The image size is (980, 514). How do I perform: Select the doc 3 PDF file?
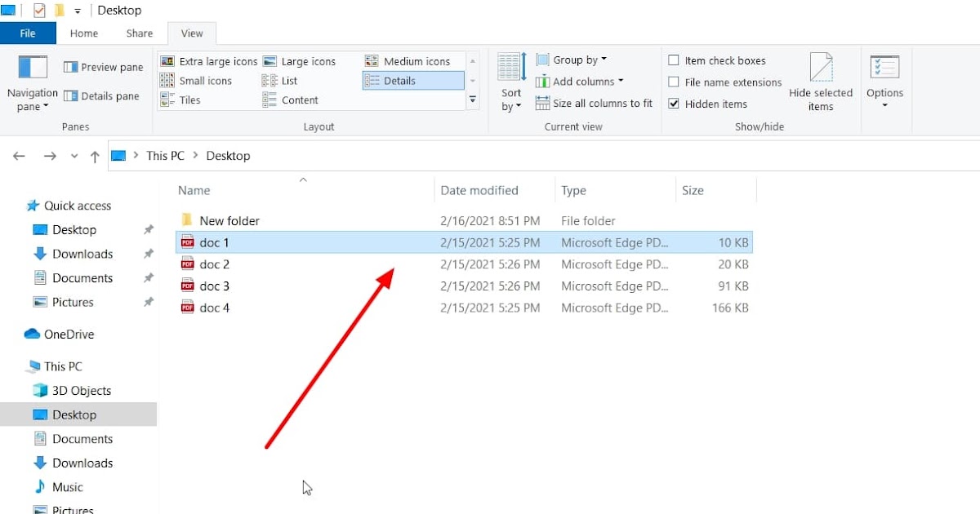point(213,286)
